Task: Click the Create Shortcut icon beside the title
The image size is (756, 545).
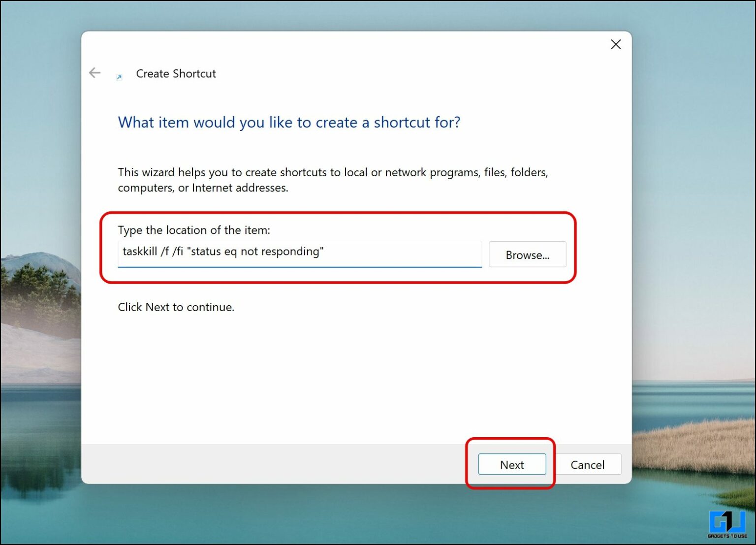Action: pyautogui.click(x=118, y=77)
